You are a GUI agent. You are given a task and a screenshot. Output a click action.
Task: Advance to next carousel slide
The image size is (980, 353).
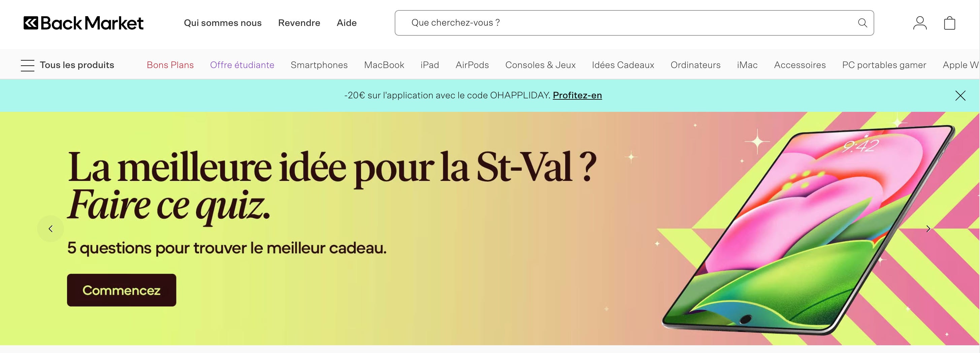coord(928,229)
